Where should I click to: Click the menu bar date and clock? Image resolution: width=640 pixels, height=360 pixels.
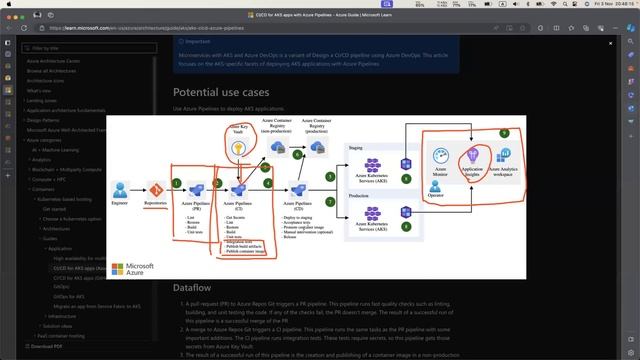tap(614, 4)
